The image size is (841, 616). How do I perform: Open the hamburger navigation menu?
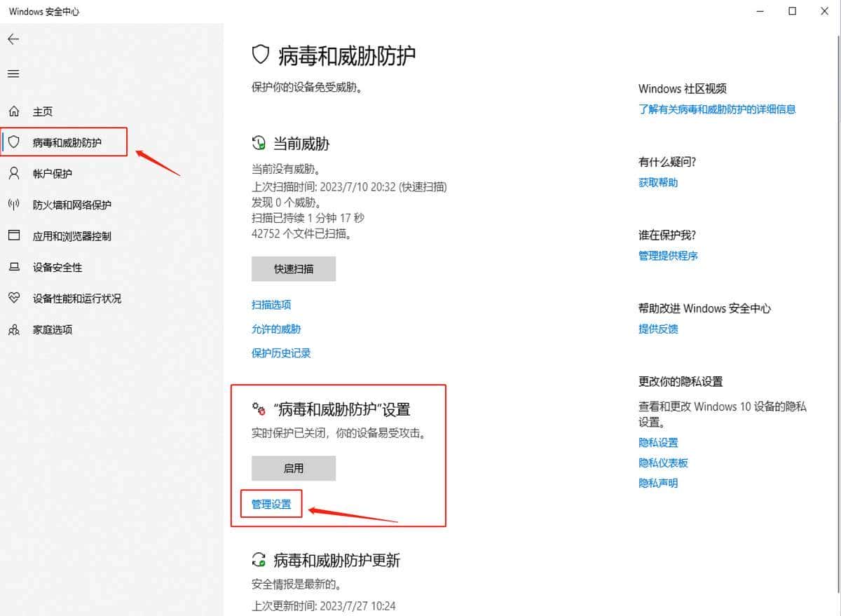[13, 74]
